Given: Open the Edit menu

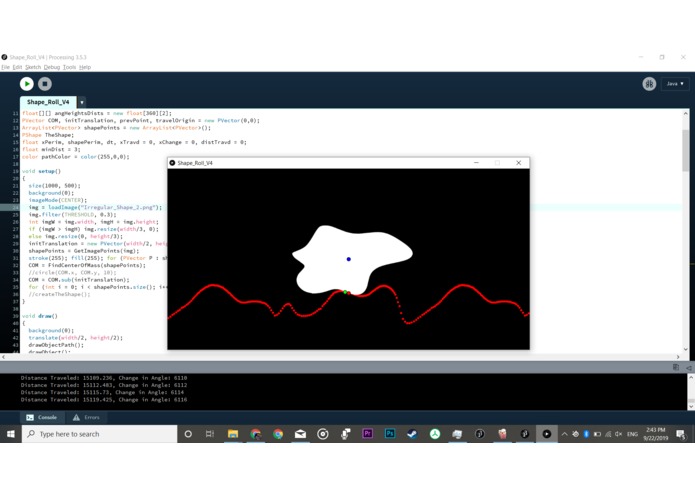Looking at the screenshot, I should pos(17,67).
